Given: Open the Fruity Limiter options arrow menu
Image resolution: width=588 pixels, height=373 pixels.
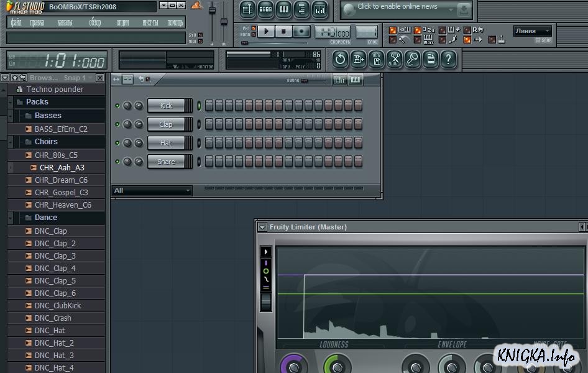Looking at the screenshot, I should pyautogui.click(x=262, y=227).
